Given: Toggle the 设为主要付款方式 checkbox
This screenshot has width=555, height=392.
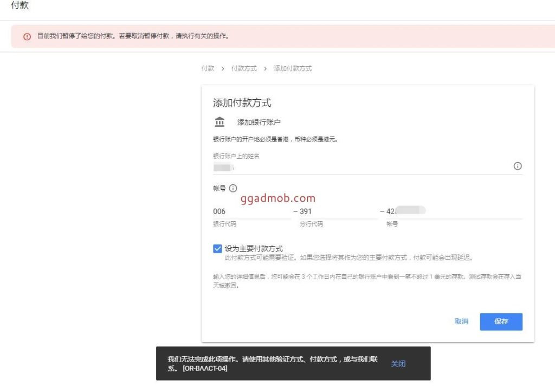Looking at the screenshot, I should (217, 248).
